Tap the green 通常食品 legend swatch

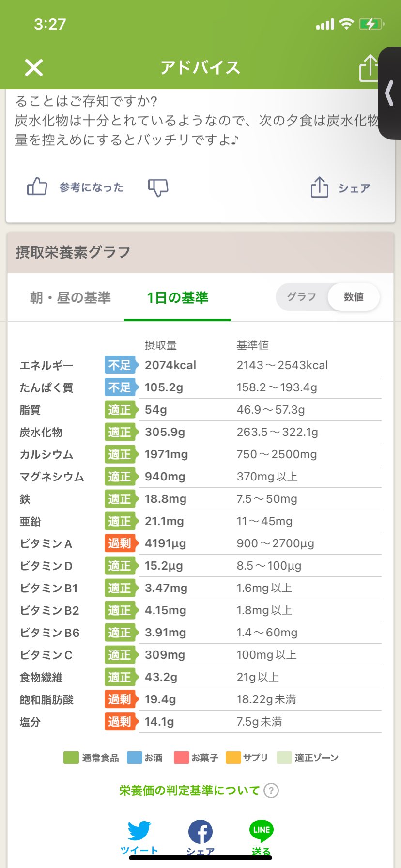(71, 758)
